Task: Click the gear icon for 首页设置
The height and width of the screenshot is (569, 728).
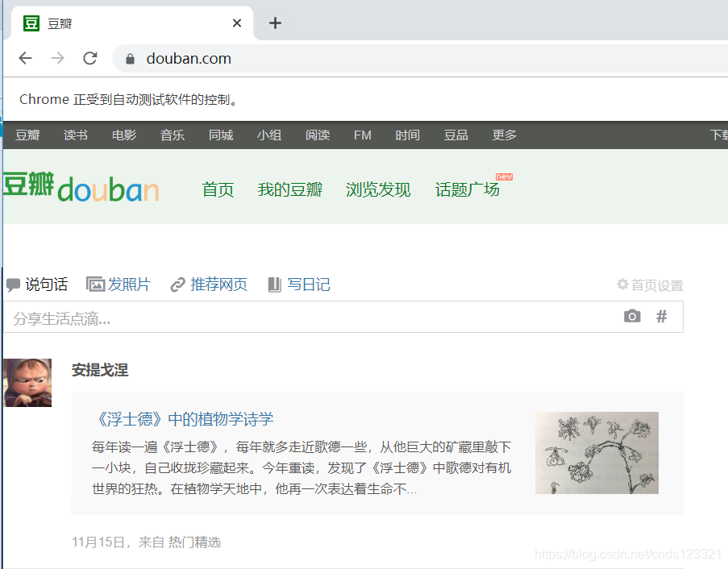Action: [622, 284]
